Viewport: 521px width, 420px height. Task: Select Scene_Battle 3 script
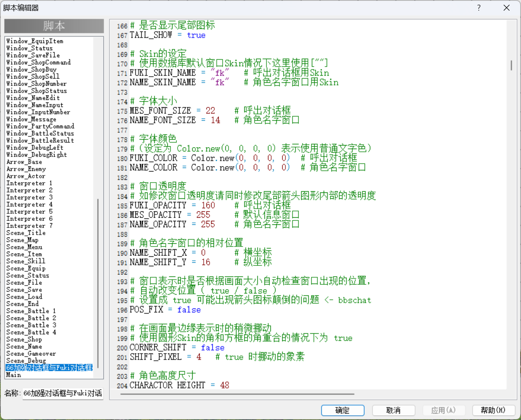[31, 325]
